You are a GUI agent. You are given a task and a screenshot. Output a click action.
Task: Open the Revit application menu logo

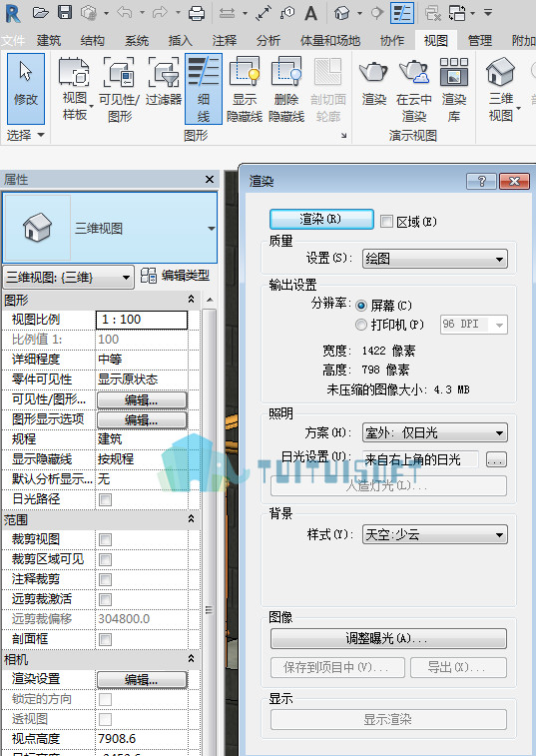pos(13,13)
